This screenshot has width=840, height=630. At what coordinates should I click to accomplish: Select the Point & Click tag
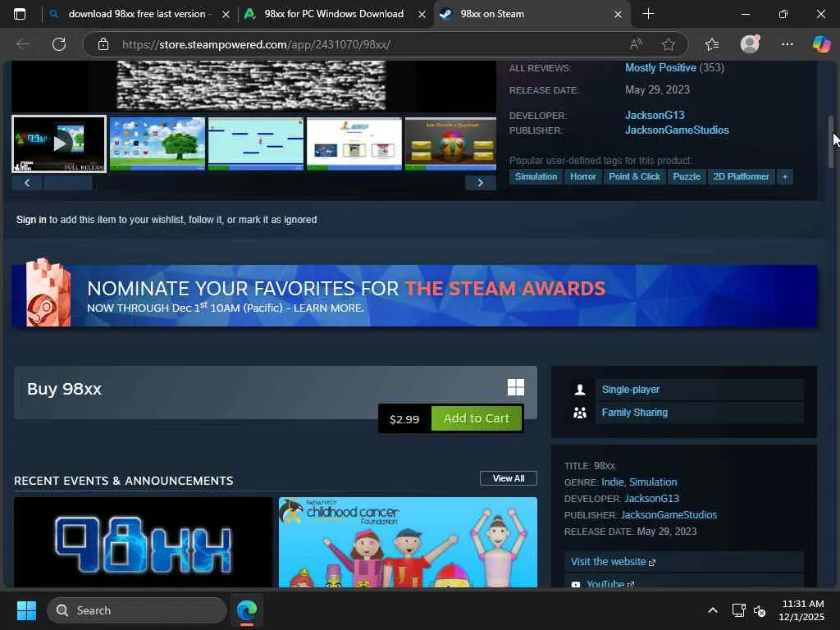click(x=634, y=177)
